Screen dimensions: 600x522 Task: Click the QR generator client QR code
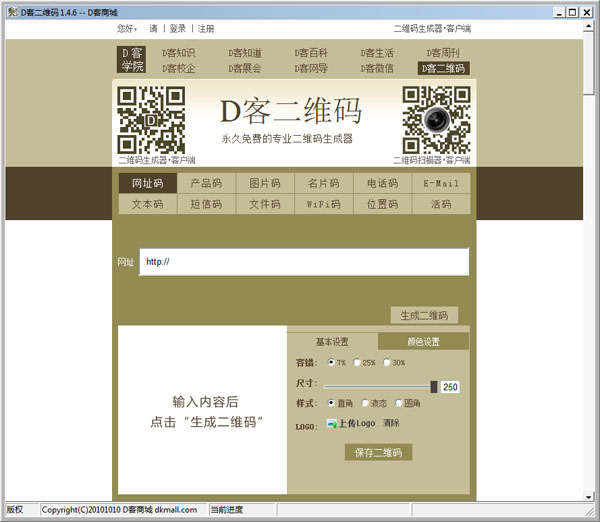click(151, 119)
